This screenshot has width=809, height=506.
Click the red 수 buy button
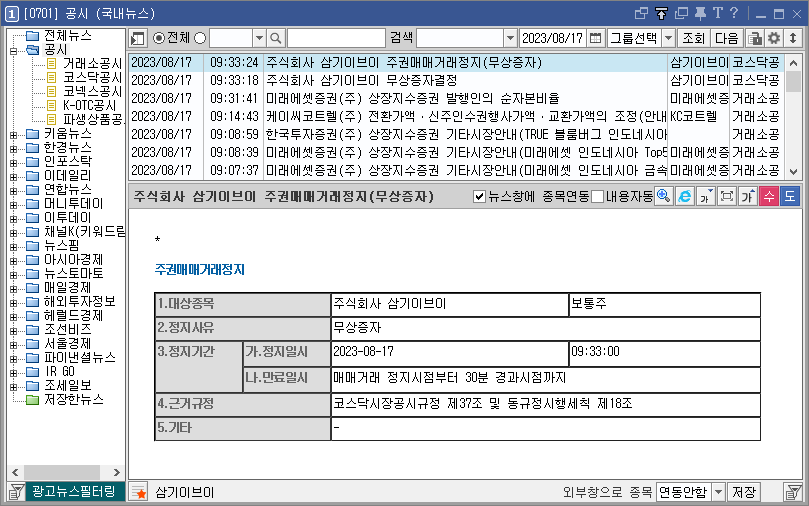pyautogui.click(x=769, y=196)
